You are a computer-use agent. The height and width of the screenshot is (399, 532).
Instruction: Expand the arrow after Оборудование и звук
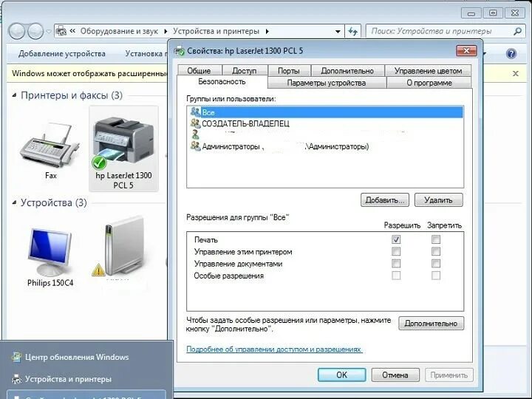point(166,32)
